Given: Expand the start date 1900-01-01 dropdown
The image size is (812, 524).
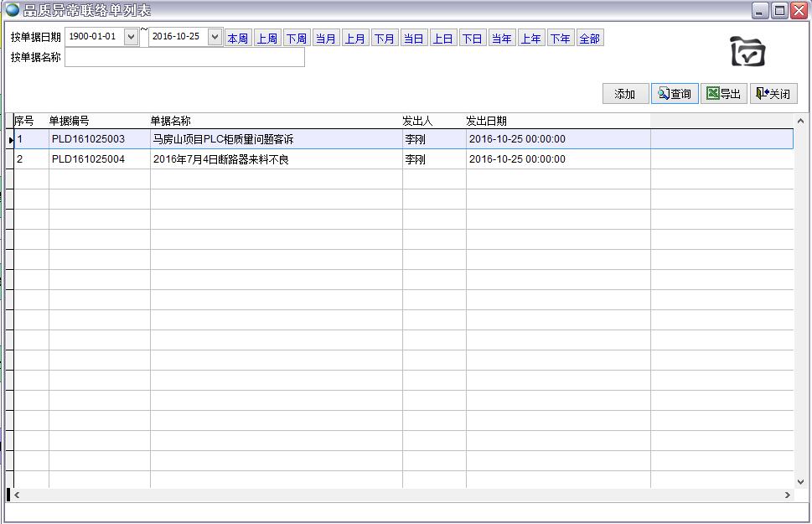Looking at the screenshot, I should [x=131, y=37].
